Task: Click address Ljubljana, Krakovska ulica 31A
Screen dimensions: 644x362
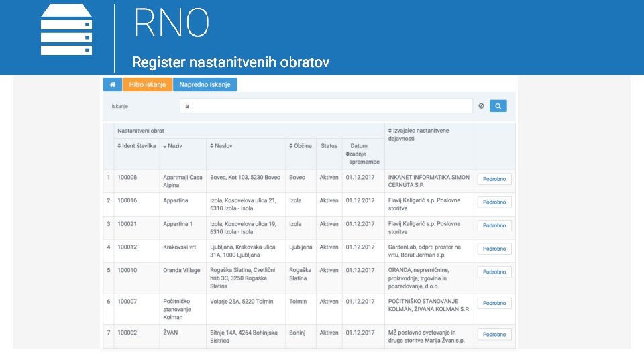Action: point(243,251)
